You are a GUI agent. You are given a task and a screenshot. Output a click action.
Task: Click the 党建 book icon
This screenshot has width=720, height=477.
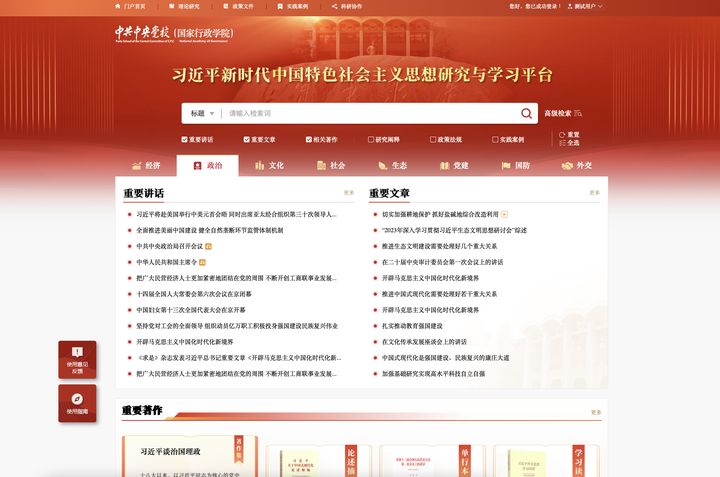444,166
